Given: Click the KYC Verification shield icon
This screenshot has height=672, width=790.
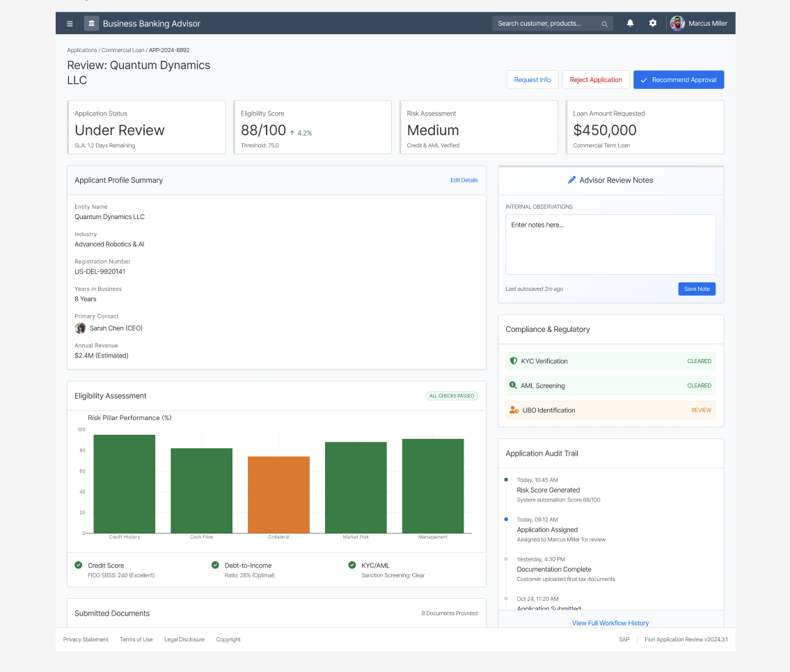Looking at the screenshot, I should tap(514, 361).
